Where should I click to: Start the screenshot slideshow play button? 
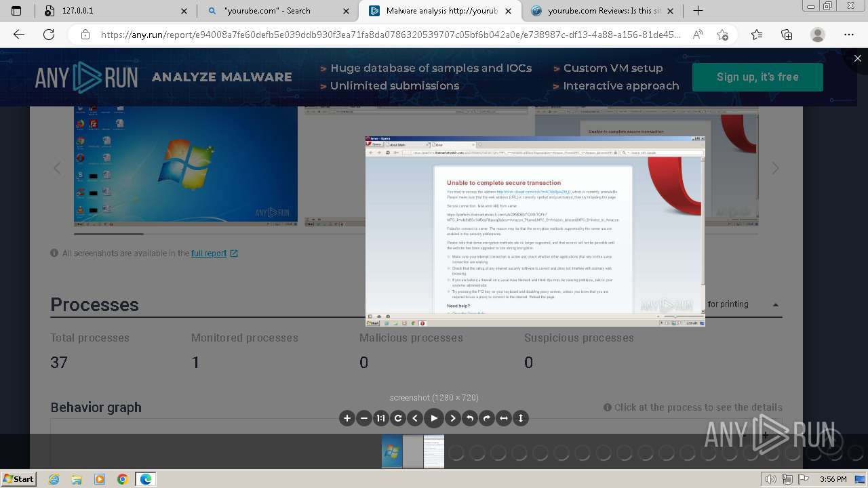(x=434, y=418)
